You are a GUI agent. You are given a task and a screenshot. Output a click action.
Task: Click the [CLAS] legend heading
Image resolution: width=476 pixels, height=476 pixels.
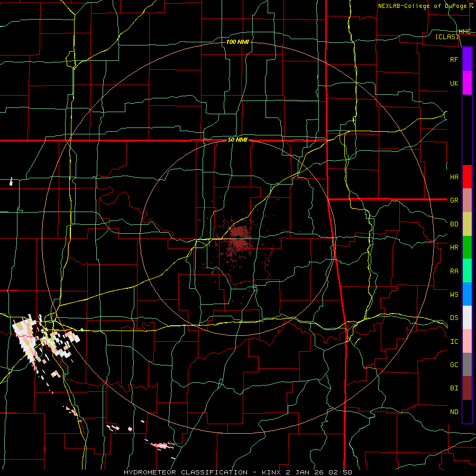coord(447,36)
